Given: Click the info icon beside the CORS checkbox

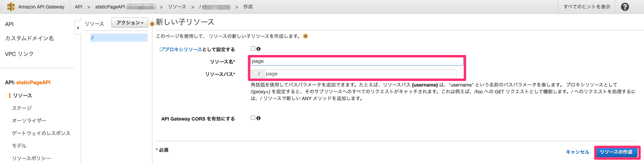Looking at the screenshot, I should pyautogui.click(x=259, y=118).
